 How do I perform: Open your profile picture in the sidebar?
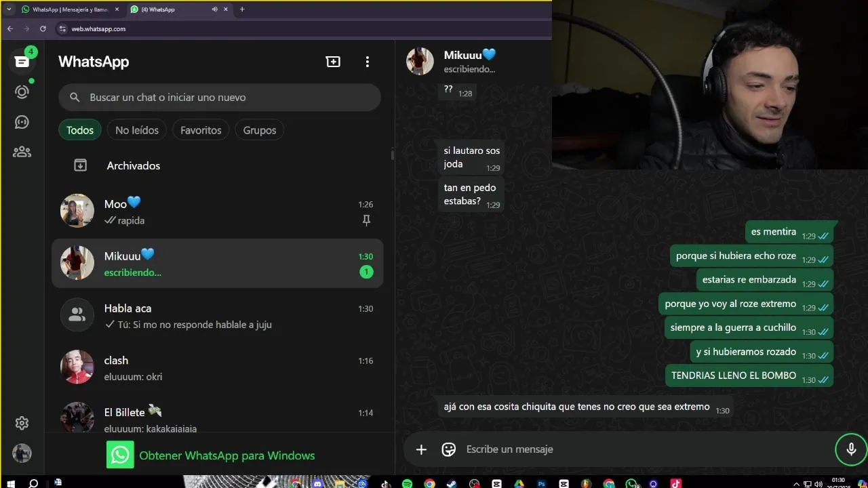tap(22, 453)
